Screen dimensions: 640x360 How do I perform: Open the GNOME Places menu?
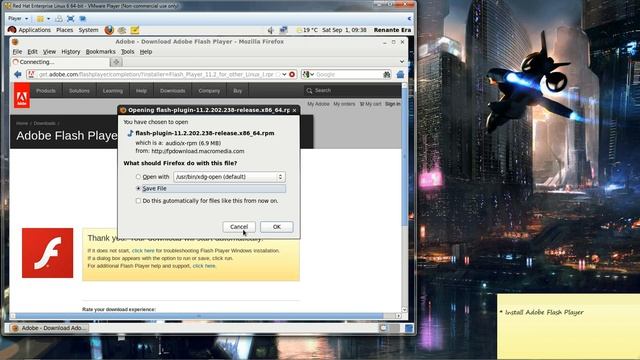[x=64, y=30]
